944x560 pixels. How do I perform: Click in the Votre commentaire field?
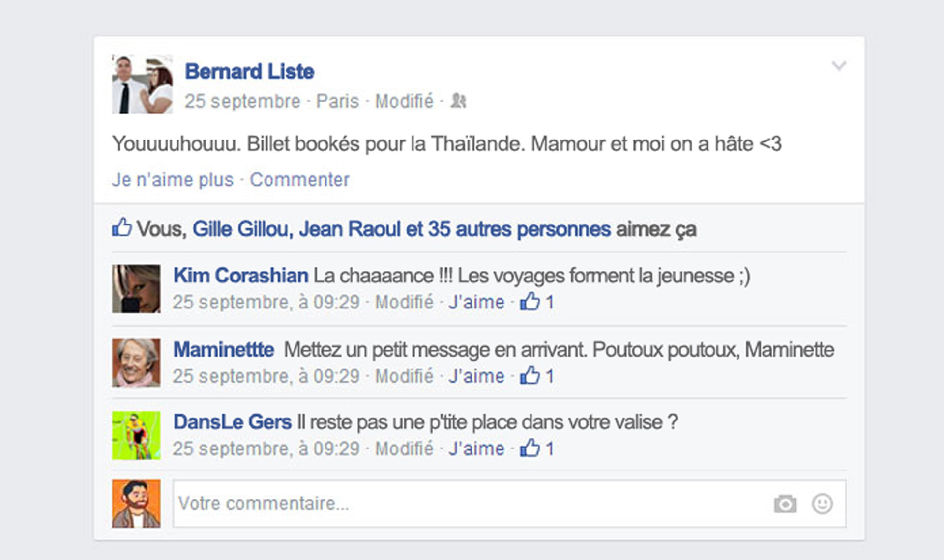(509, 504)
